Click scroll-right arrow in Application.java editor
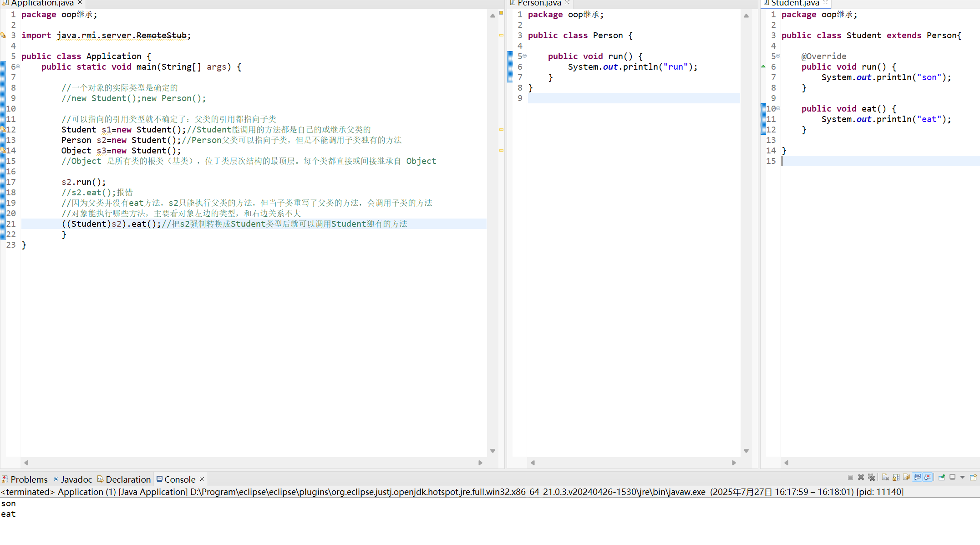 pyautogui.click(x=480, y=463)
